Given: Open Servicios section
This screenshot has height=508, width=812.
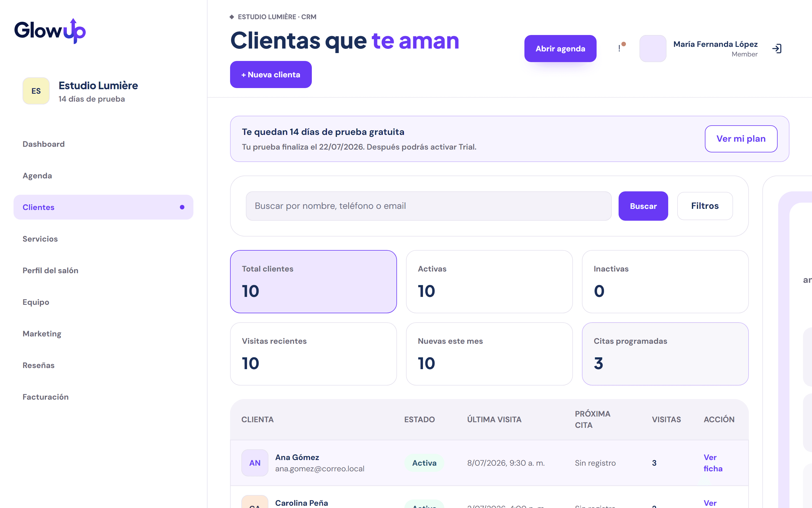Looking at the screenshot, I should 103,239.
